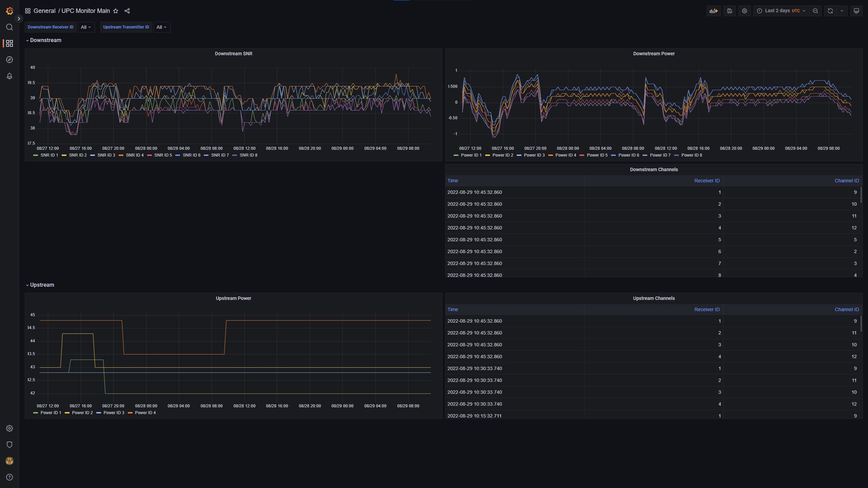Click Downstream Power ID 5 red swatch

point(582,155)
